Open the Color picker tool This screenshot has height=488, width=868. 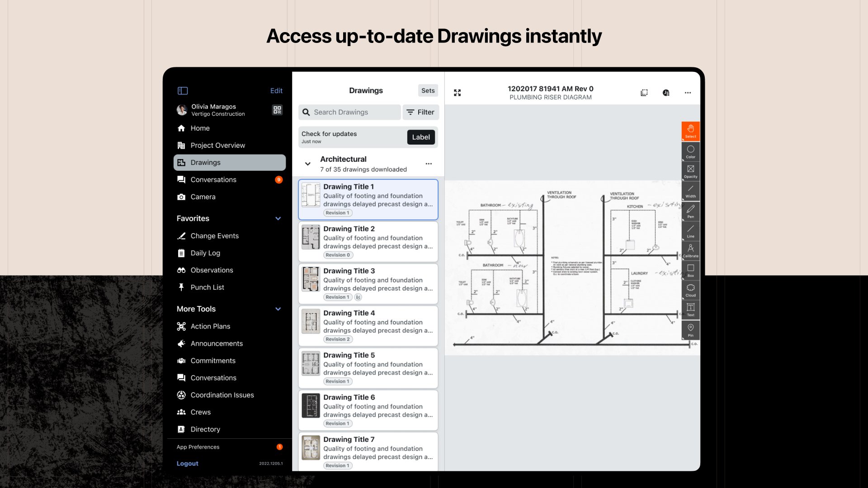[690, 151]
